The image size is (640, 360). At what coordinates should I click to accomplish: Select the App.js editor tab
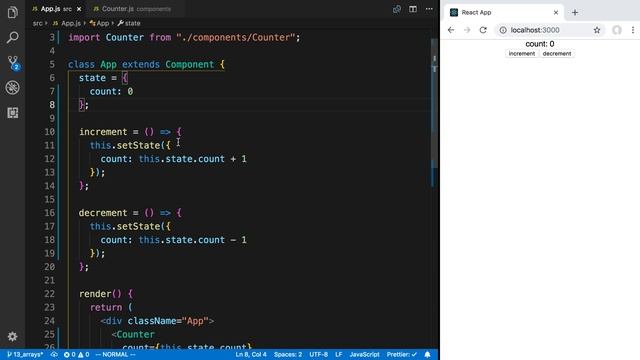pyautogui.click(x=51, y=9)
